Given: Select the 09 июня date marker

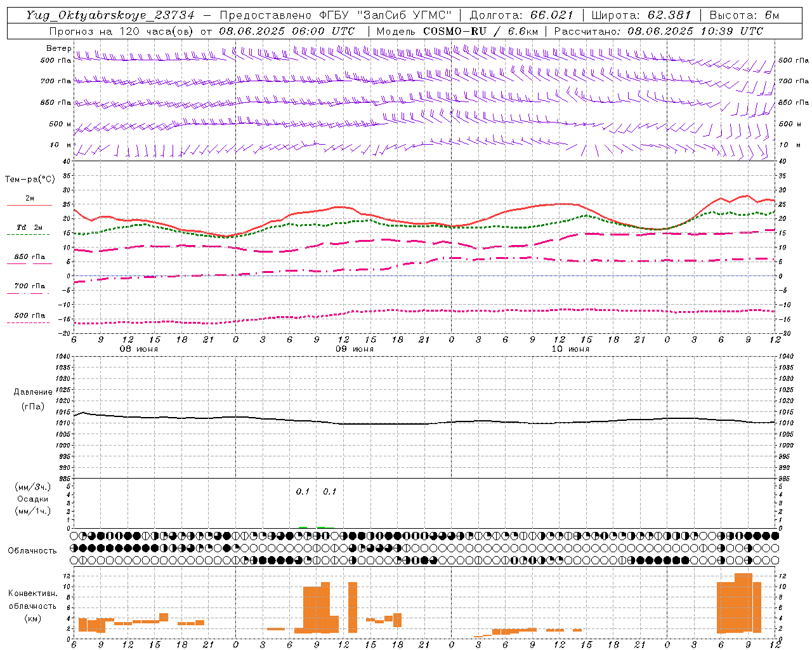Looking at the screenshot, I should (x=354, y=349).
